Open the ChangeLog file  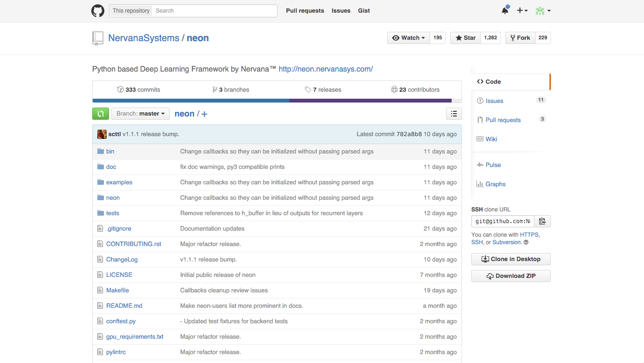(122, 260)
